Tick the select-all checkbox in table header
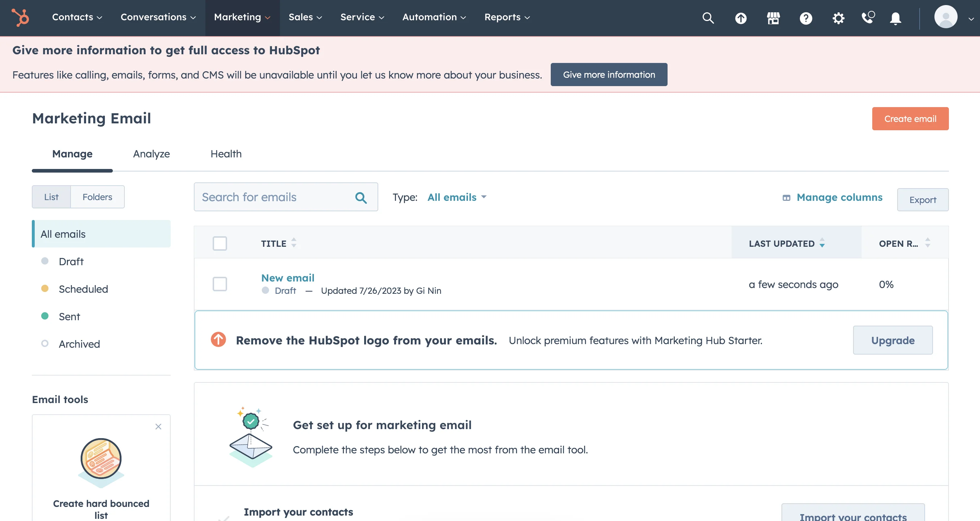The image size is (980, 521). pos(220,243)
